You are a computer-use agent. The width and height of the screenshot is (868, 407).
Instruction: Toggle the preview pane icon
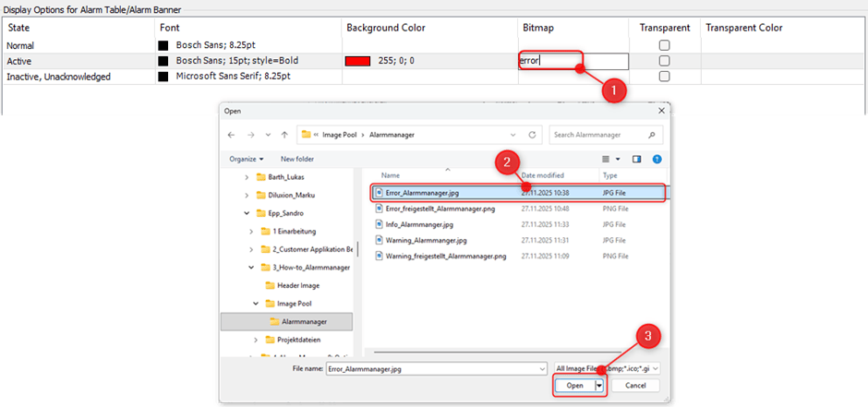coord(636,159)
